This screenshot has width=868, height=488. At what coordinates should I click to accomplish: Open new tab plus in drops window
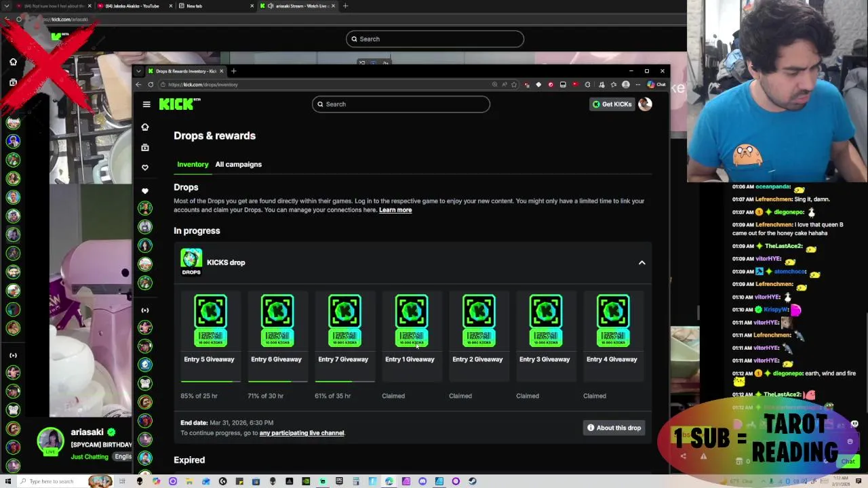click(x=233, y=71)
